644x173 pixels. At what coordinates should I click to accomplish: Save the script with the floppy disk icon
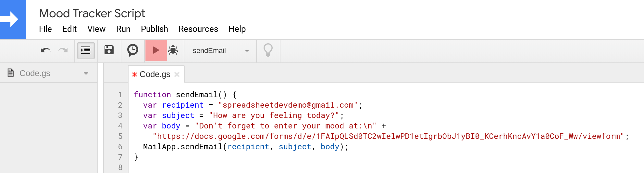click(109, 50)
